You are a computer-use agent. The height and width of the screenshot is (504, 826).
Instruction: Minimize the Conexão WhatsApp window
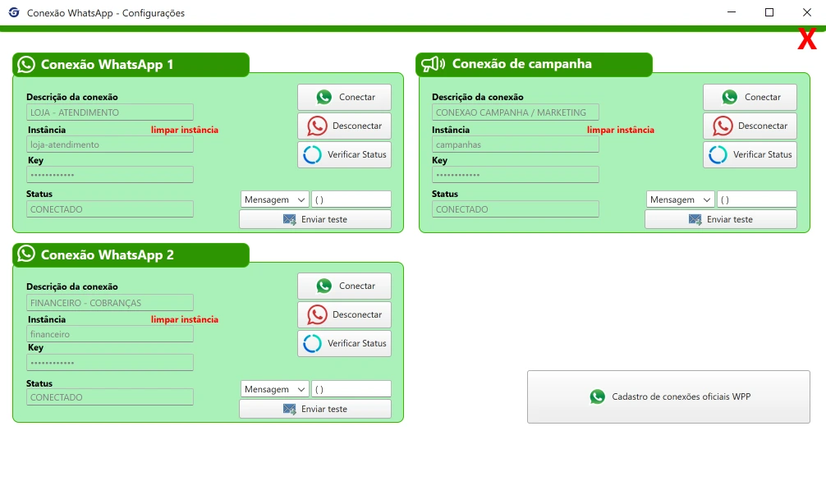click(x=732, y=12)
